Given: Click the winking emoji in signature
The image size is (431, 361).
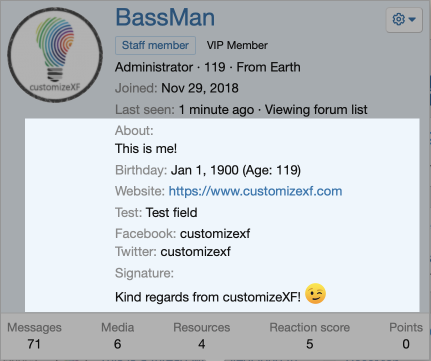Looking at the screenshot, I should pyautogui.click(x=315, y=294).
